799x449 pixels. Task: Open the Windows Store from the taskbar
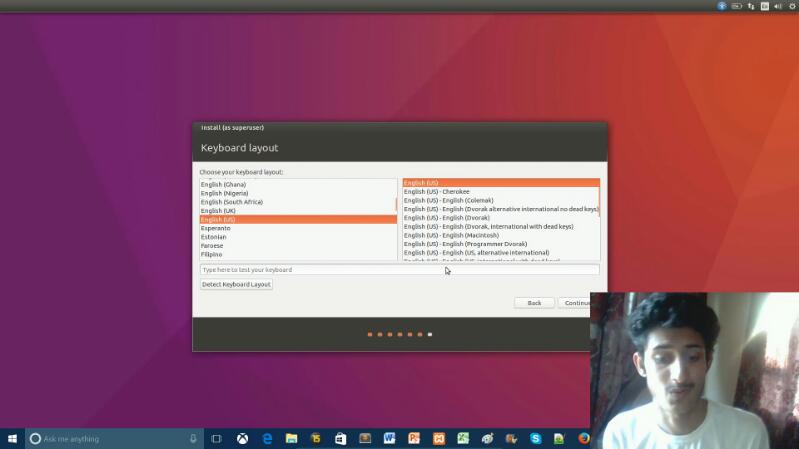(x=340, y=438)
